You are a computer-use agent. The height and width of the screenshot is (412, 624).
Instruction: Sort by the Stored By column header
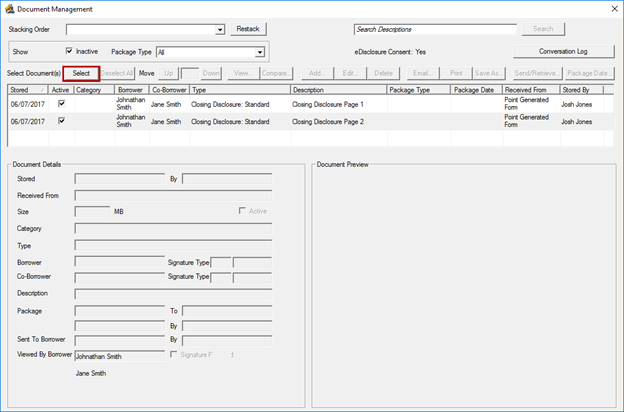pos(582,90)
